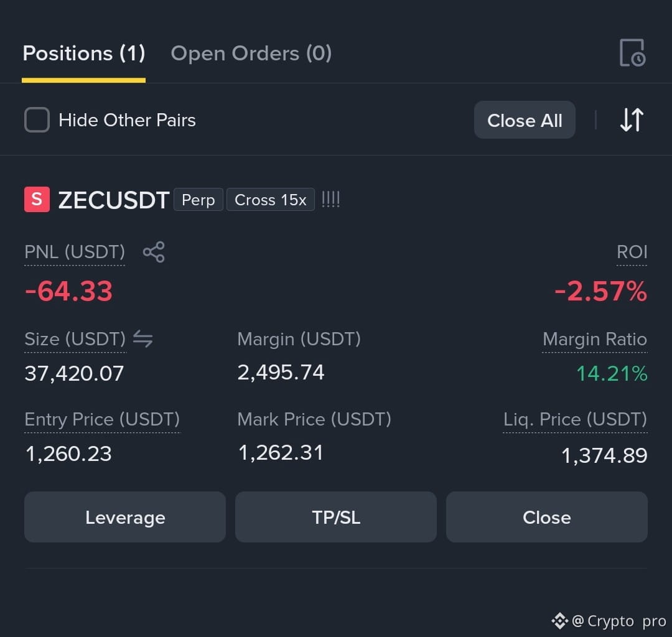This screenshot has width=672, height=637.
Task: Enable the Hide Other Pairs checkbox
Action: coord(37,120)
